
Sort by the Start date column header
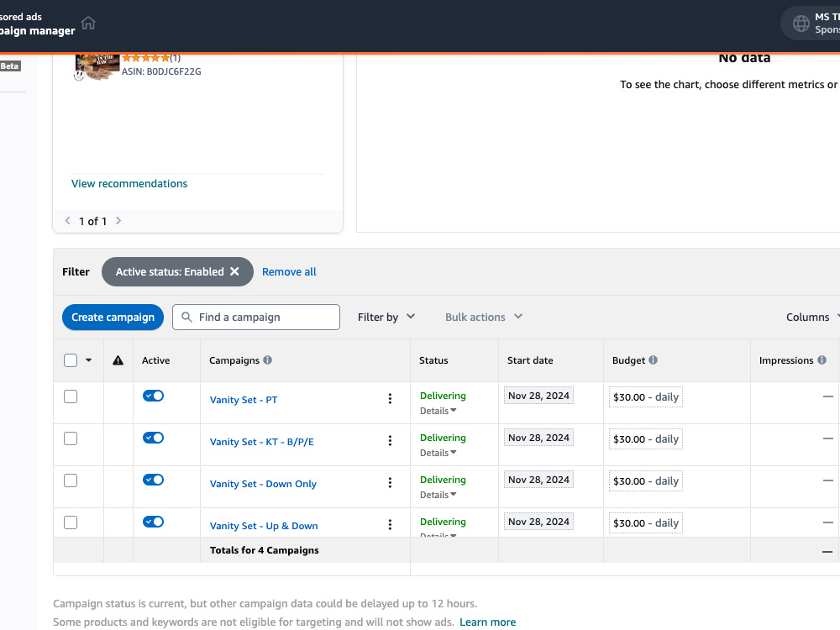tap(530, 360)
